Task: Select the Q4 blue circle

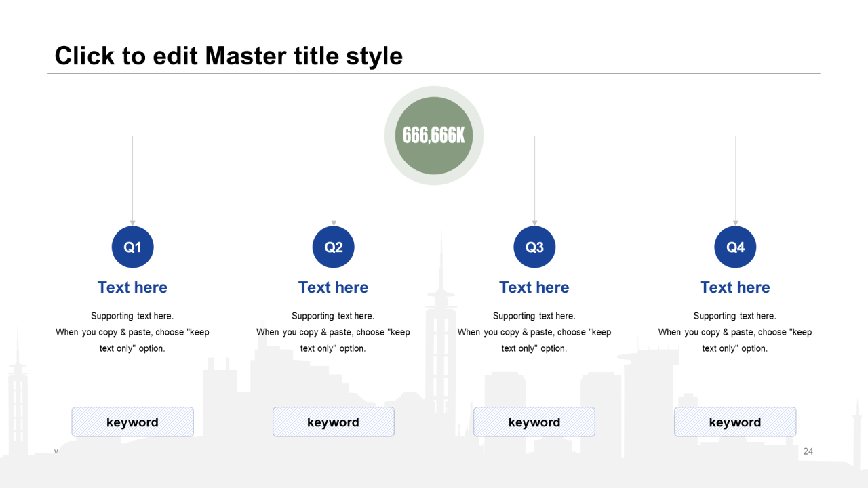Action: [x=735, y=247]
